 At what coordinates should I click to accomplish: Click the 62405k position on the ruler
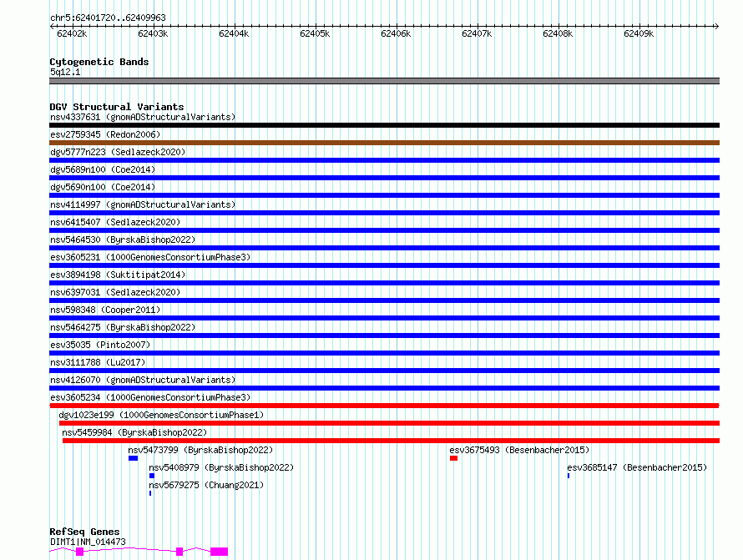[x=315, y=33]
